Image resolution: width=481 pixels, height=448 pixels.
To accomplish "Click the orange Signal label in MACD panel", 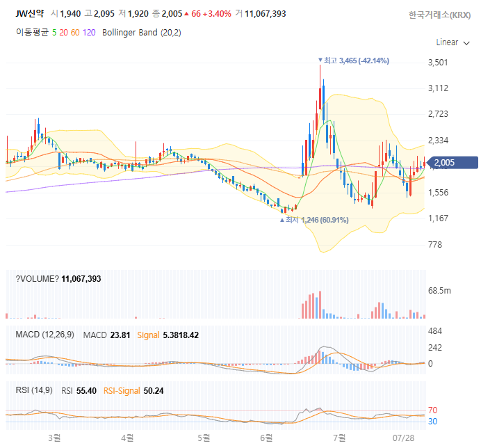I will point(148,335).
